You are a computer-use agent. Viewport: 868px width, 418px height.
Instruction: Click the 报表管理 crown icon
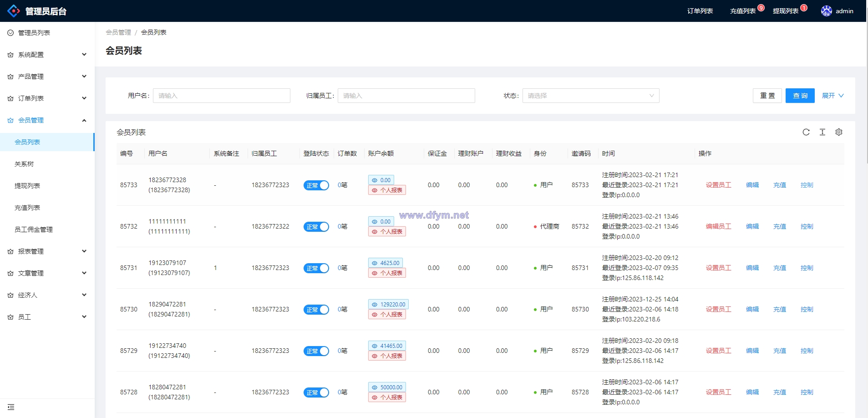click(10, 251)
